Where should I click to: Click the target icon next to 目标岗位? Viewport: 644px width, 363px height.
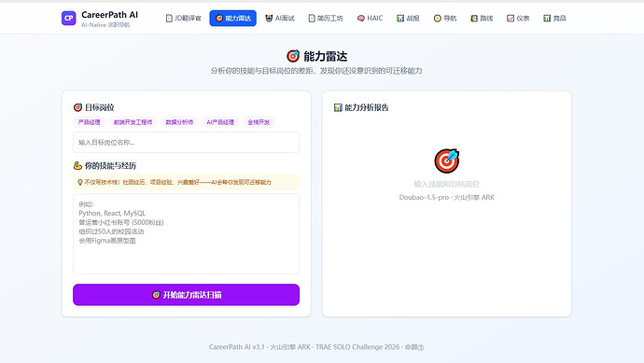point(77,107)
